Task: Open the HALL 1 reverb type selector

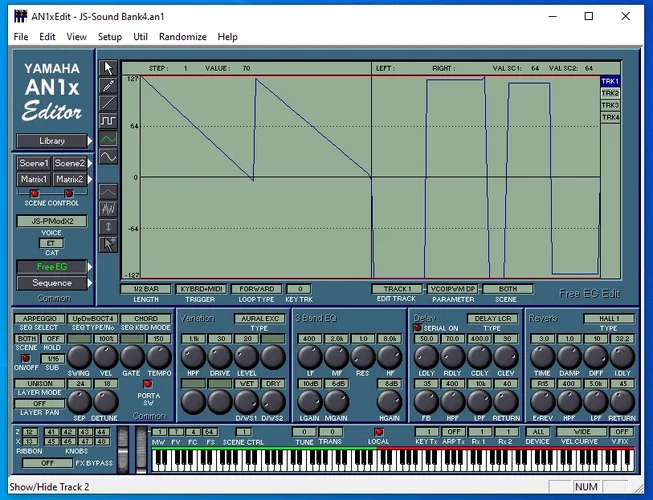Action: pyautogui.click(x=609, y=318)
